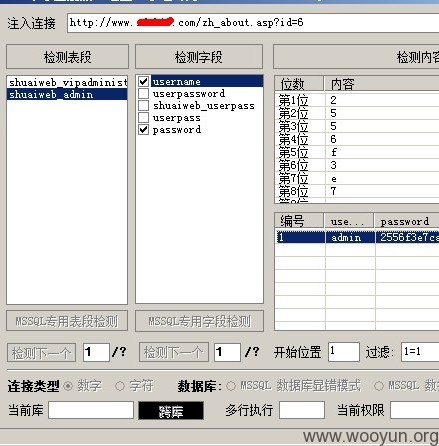
Task: Click the field index input next to the second 检测下一个 button
Action: [227, 352]
